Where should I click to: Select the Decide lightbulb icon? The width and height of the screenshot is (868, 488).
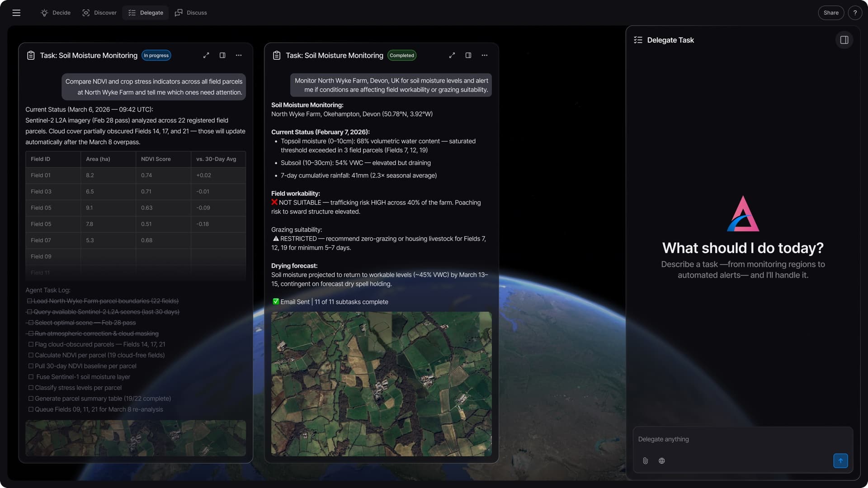point(44,13)
